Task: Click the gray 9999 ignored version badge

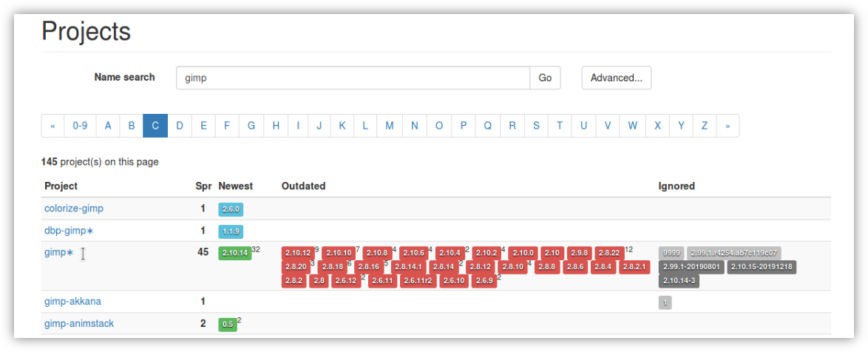Action: 671,253
